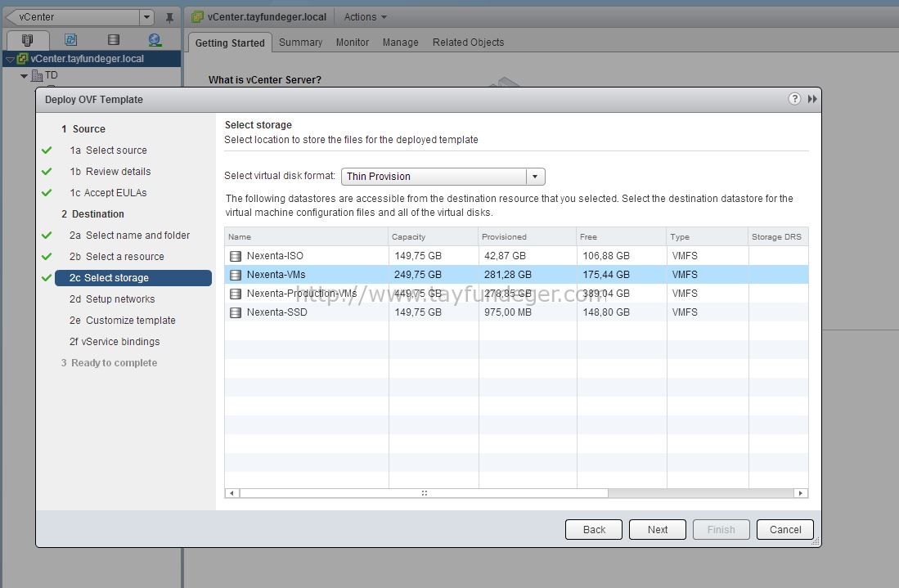Screen dimensions: 899x588
Task: Select the Nexenta-Production-VMs datastore row
Action: pyautogui.click(x=517, y=294)
